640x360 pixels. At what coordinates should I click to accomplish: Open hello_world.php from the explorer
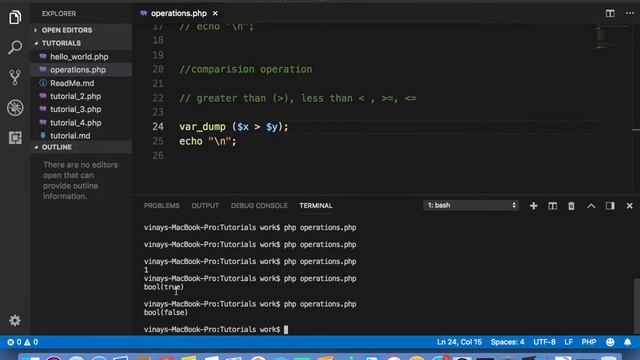click(79, 57)
